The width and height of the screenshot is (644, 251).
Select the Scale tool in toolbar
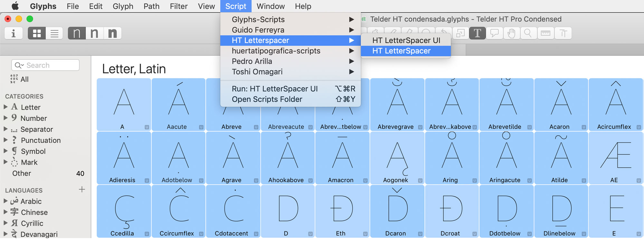click(x=460, y=33)
